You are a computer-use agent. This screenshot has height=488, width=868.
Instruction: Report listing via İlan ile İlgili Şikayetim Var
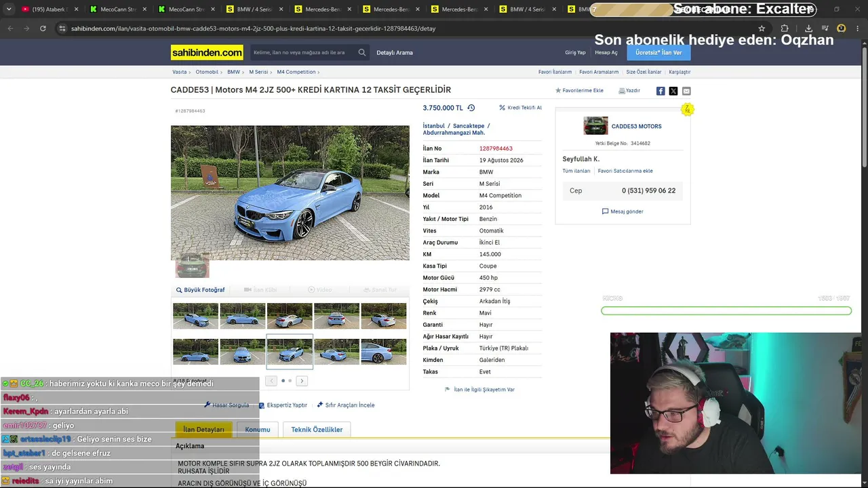(479, 390)
